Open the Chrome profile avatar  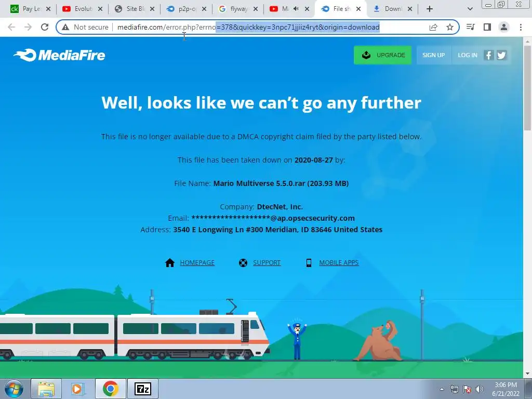(504, 27)
